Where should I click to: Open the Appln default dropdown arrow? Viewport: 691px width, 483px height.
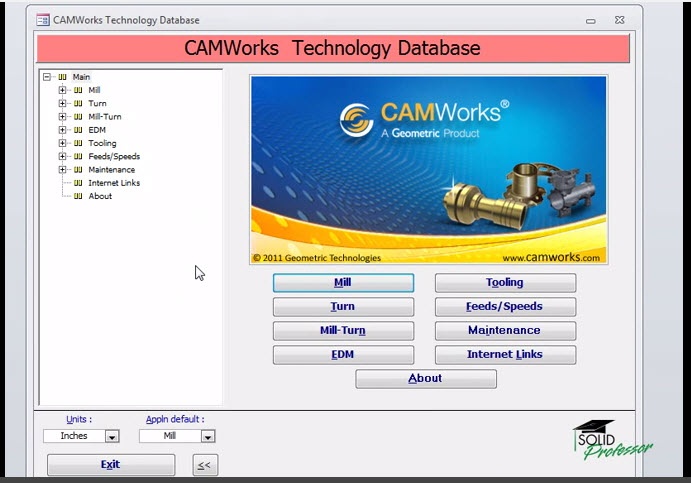[x=208, y=436]
